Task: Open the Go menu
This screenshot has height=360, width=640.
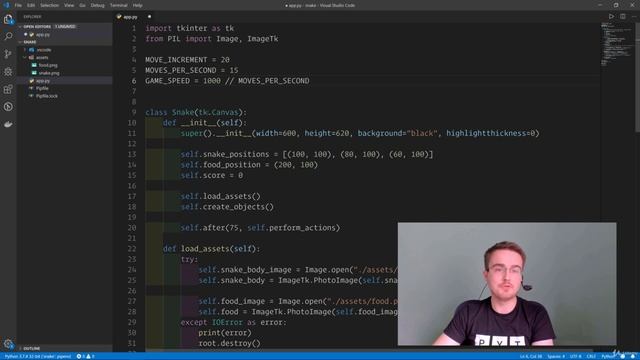Action: coord(82,5)
